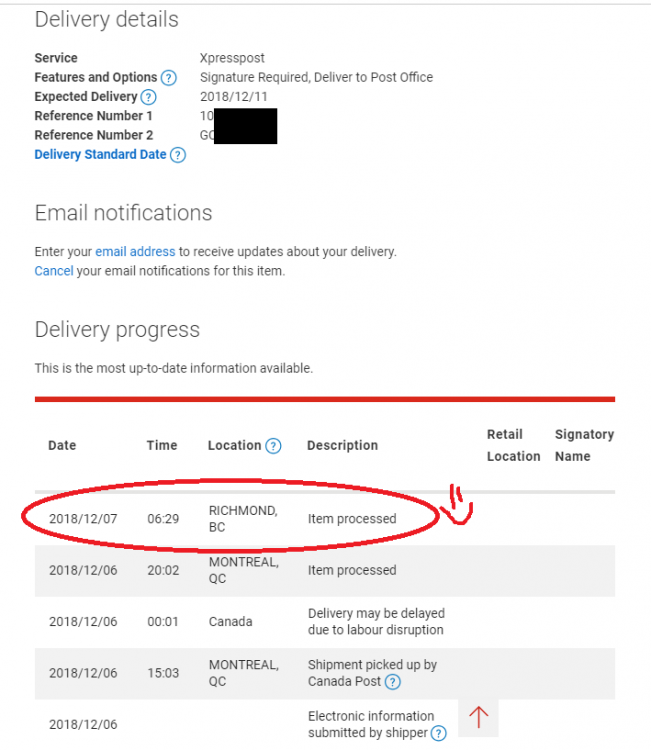Select the expected delivery date 2018/12/11
Screen dimensions: 651x750
[x=232, y=97]
